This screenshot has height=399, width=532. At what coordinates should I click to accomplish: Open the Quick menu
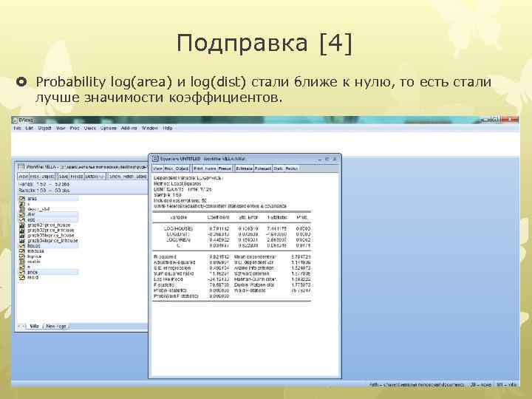pyautogui.click(x=90, y=128)
